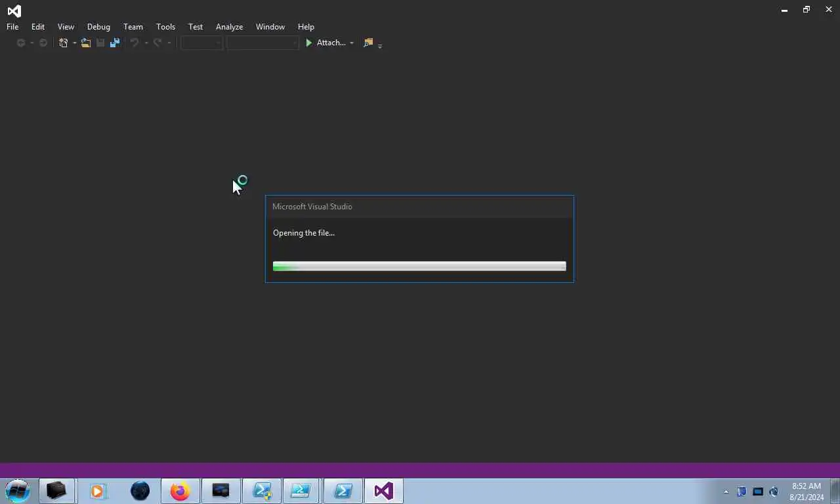Screen dimensions: 840x504
Task: Click the network tray icon
Action: coord(758,492)
